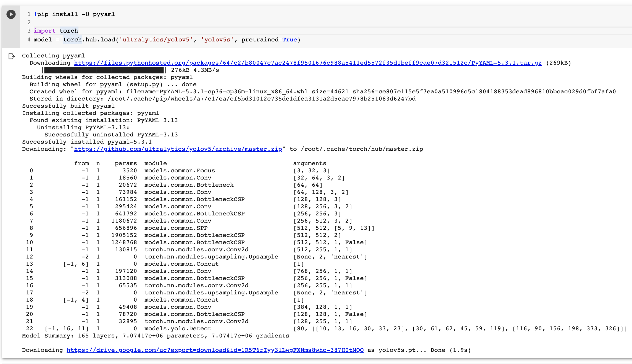Viewport: 632px width, 364px height.
Task: Run the code cell with play button
Action: pyautogui.click(x=11, y=14)
